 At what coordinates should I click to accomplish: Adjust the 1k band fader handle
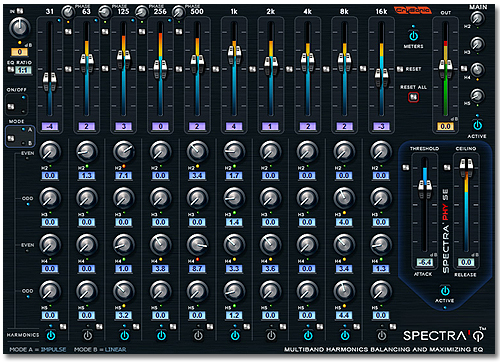(234, 55)
